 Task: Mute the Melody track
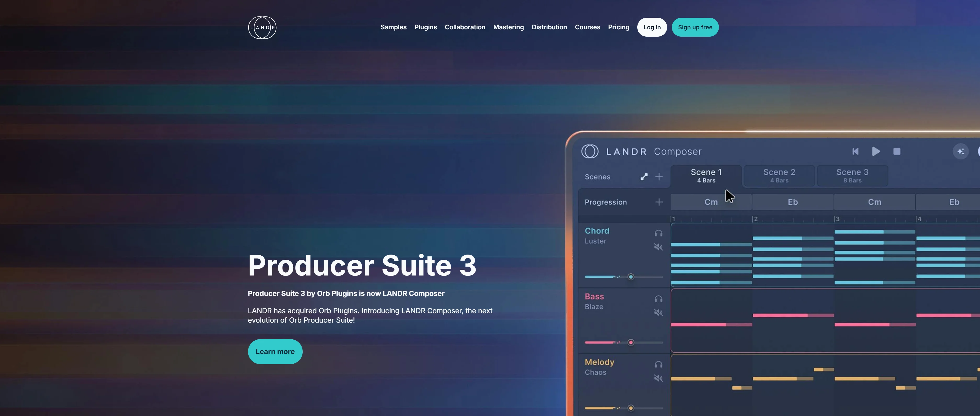click(x=658, y=378)
